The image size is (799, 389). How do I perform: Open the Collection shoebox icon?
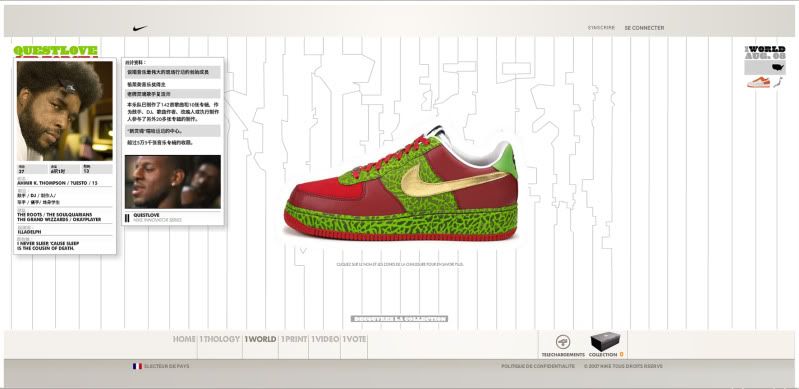605,341
